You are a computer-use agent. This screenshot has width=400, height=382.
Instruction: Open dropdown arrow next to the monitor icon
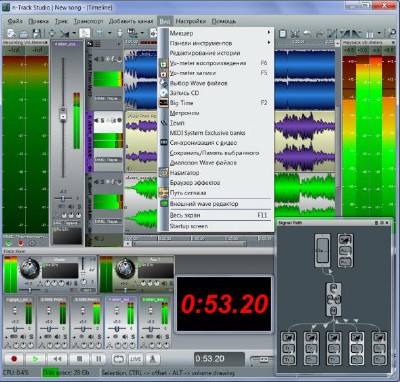(x=142, y=33)
